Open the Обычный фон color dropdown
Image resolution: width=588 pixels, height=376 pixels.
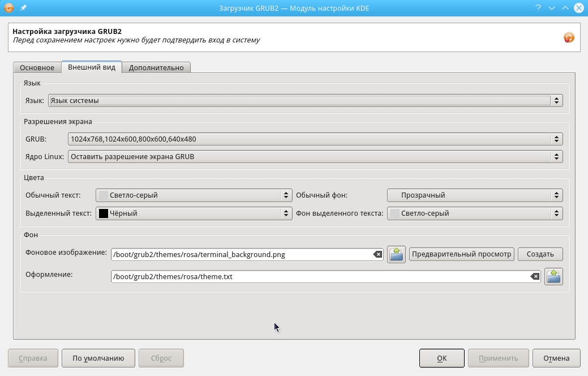pyautogui.click(x=475, y=195)
